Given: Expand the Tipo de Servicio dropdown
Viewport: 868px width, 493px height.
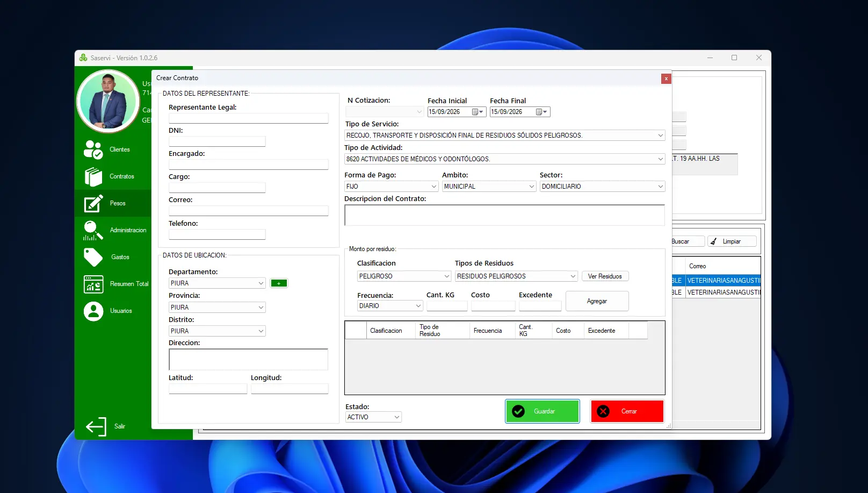Looking at the screenshot, I should click(x=660, y=135).
